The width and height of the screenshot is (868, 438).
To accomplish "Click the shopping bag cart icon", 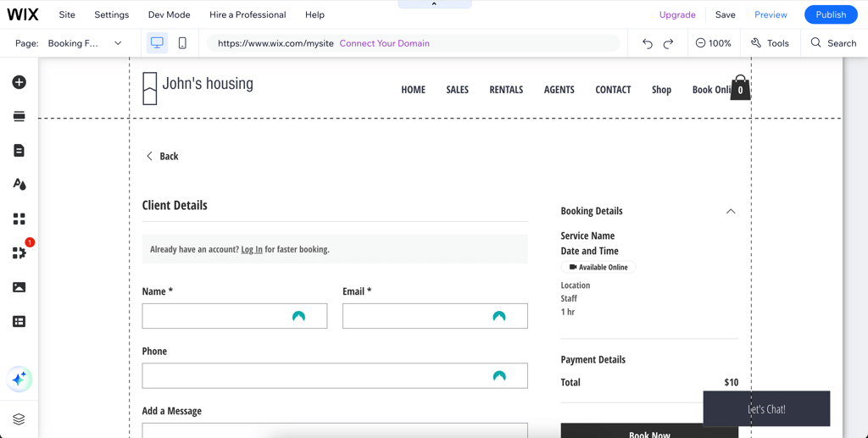I will pyautogui.click(x=740, y=87).
